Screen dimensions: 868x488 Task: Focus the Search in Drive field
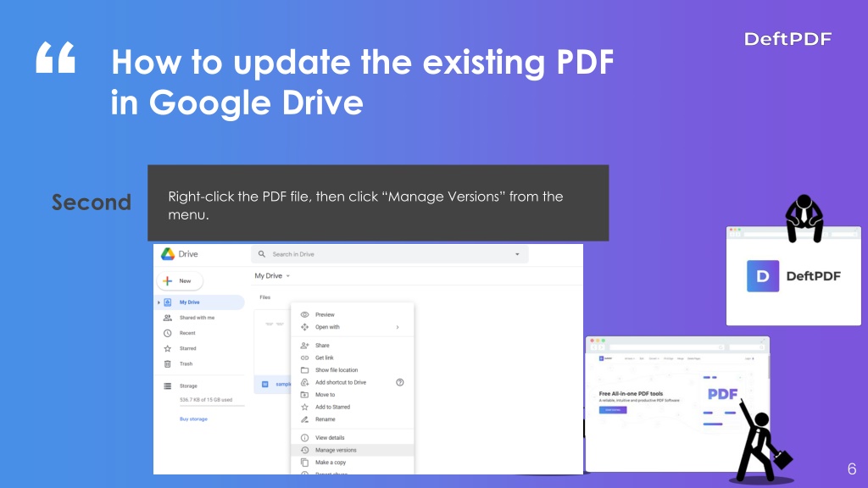(x=390, y=254)
